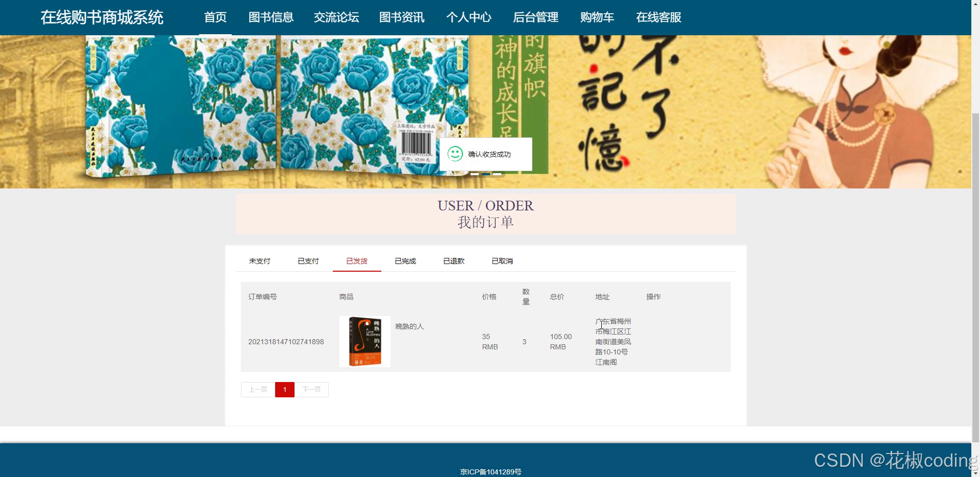Click the 京ICP备1041289号 footer text
The width and height of the screenshot is (980, 477).
click(x=491, y=472)
